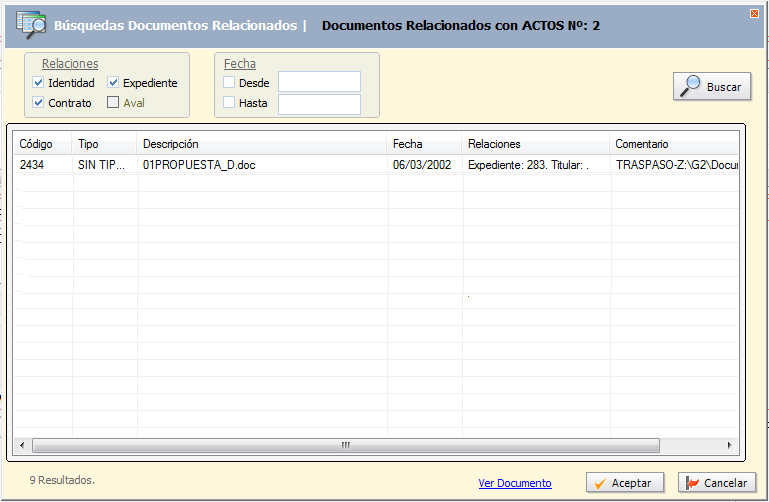Viewport: 769px width, 502px height.
Task: Toggle the Hasta date checkbox
Action: click(229, 103)
